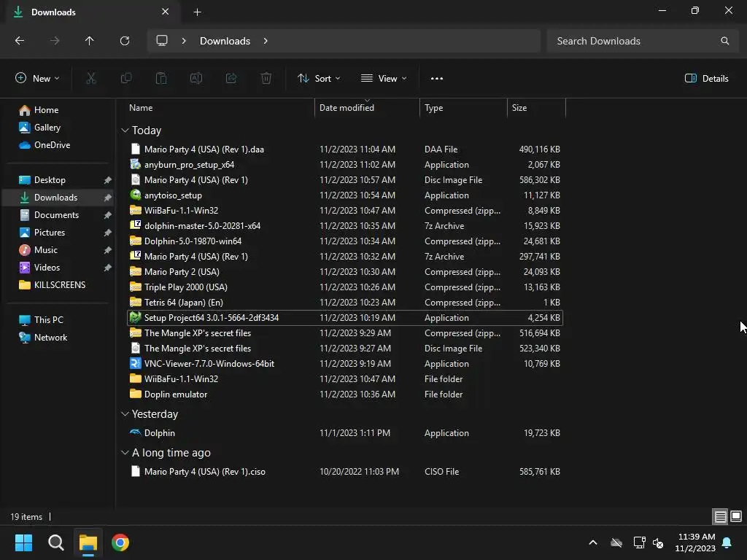Close the Downloads tab
747x560 pixels.
tap(166, 12)
